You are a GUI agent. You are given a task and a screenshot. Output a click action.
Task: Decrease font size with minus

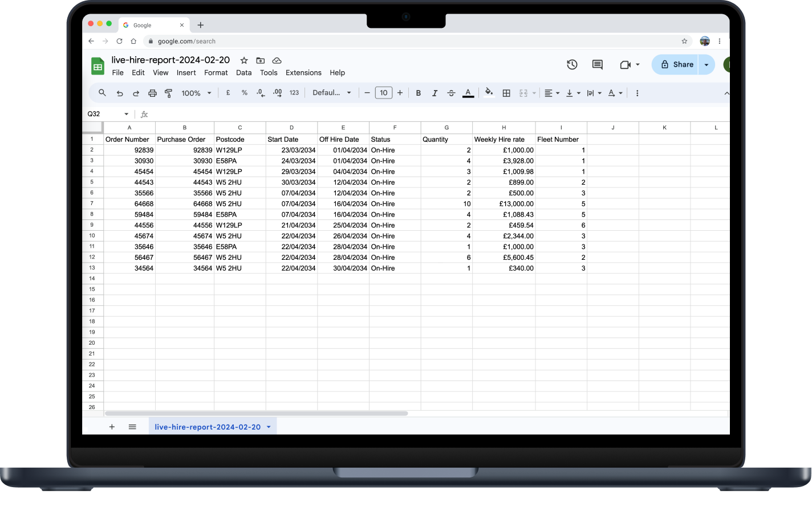point(367,93)
